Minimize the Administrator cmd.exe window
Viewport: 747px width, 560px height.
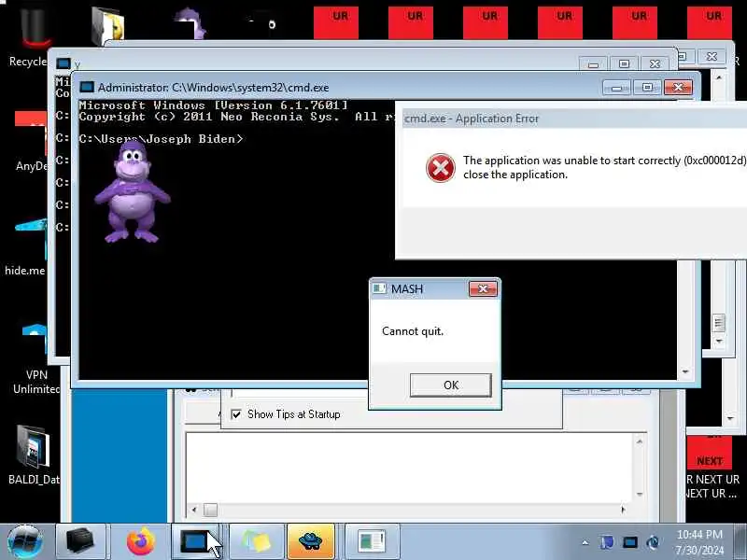coord(616,88)
